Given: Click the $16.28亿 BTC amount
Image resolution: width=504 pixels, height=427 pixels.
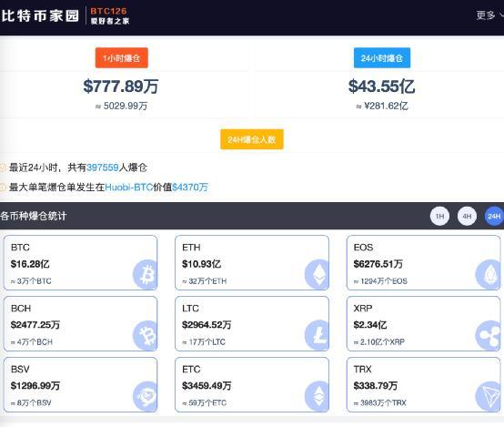Looking at the screenshot, I should 30,264.
